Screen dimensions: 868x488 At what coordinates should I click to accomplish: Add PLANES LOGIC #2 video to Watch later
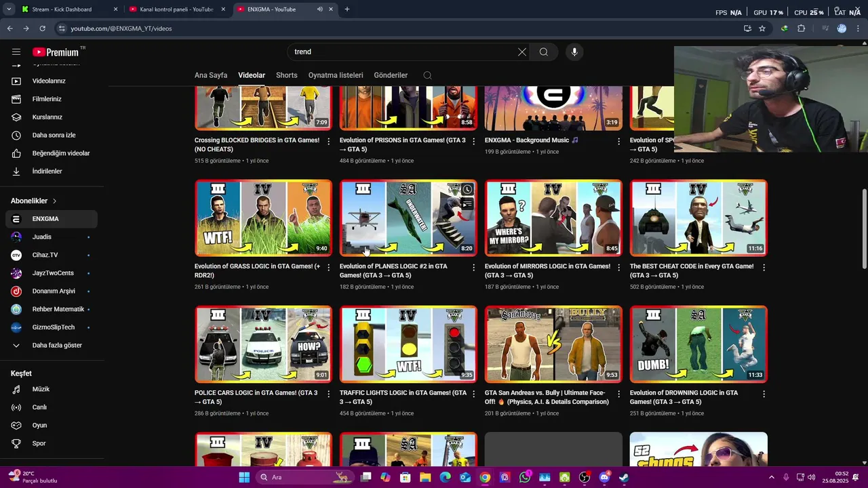(x=467, y=190)
